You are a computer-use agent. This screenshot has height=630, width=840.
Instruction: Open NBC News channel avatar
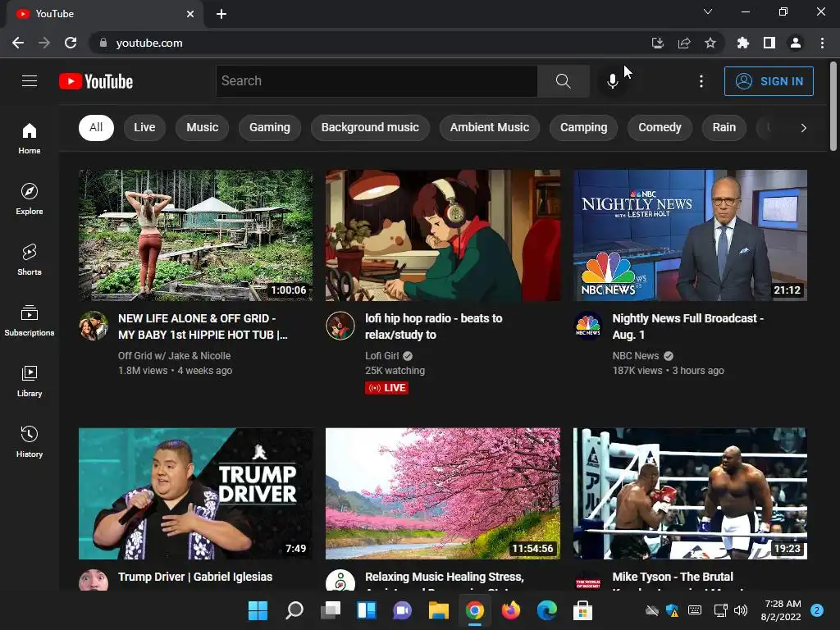tap(587, 326)
